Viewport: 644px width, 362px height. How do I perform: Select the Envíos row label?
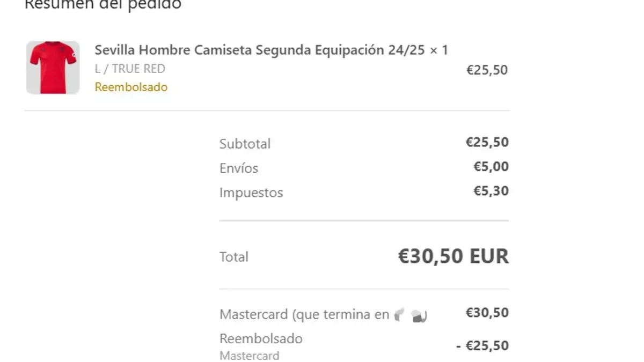(239, 168)
